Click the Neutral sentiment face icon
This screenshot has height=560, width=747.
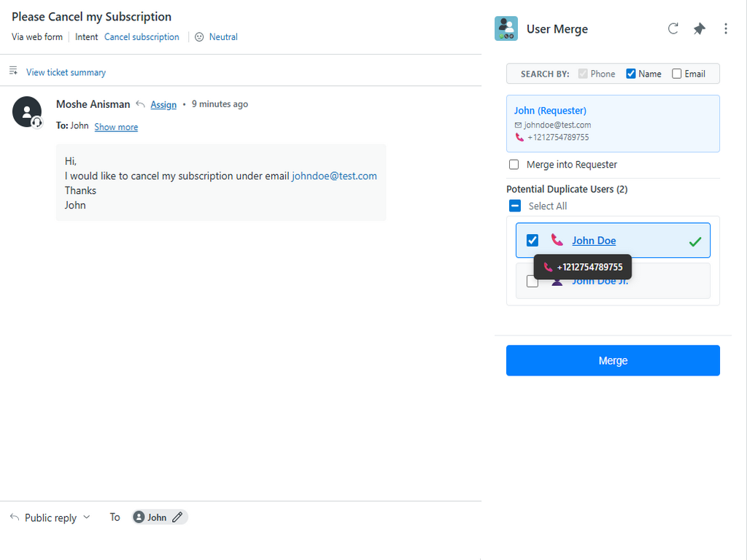pos(199,37)
